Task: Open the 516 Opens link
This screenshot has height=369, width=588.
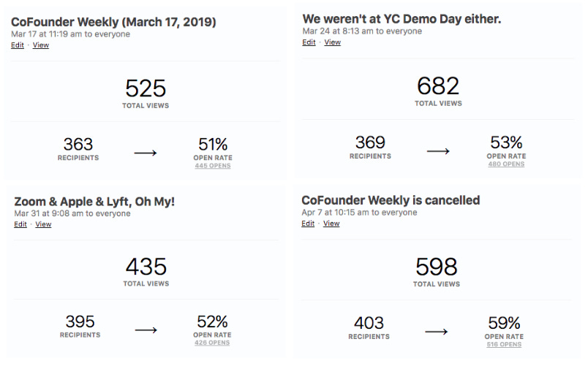Action: pyautogui.click(x=504, y=344)
